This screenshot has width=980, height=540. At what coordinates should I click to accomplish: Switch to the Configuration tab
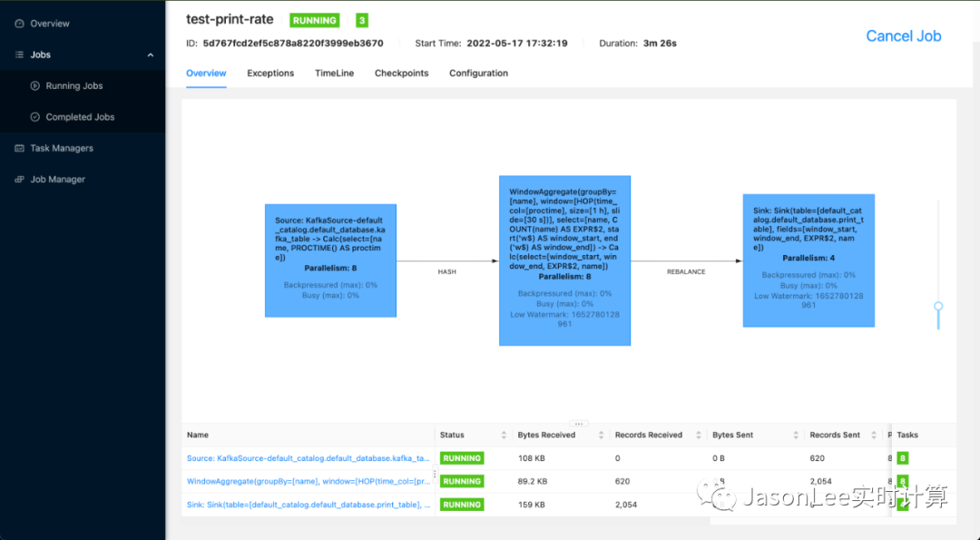478,74
